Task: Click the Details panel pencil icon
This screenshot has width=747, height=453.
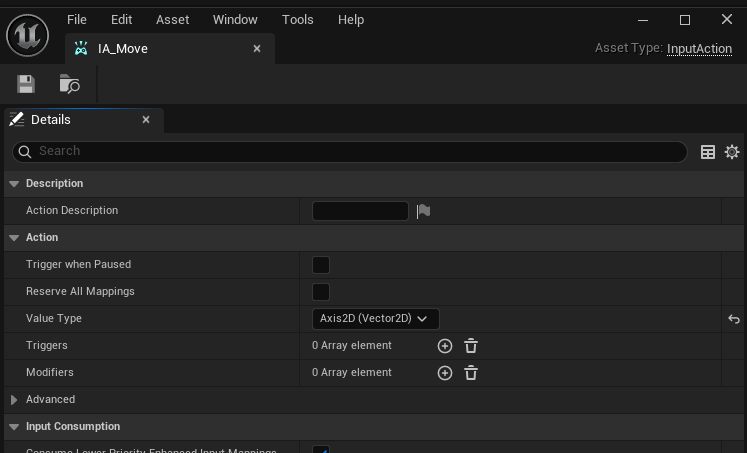Action: tap(17, 120)
